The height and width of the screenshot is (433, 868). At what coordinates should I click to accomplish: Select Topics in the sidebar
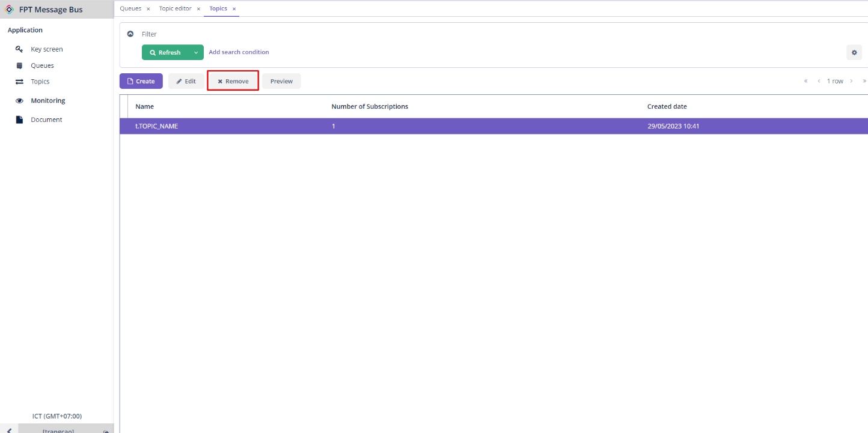coord(40,81)
